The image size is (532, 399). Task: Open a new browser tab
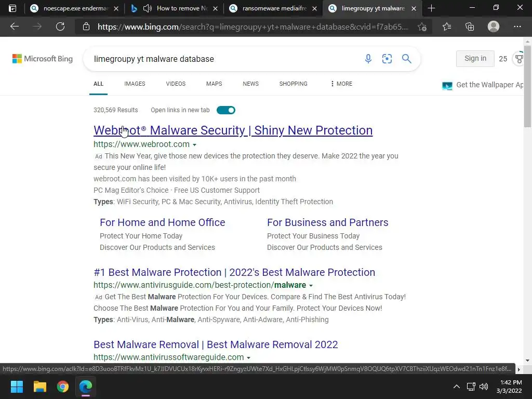431,8
